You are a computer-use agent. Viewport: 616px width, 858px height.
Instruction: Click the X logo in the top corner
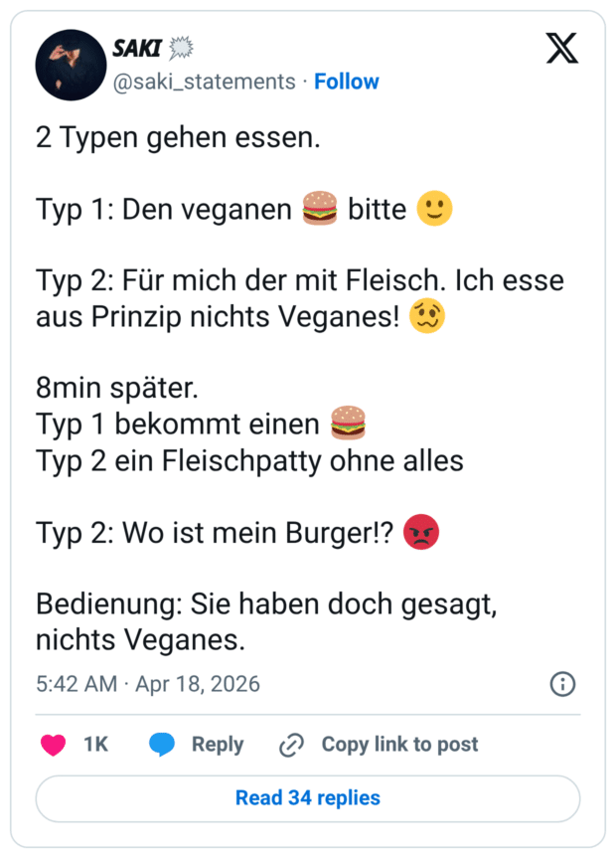tap(562, 48)
